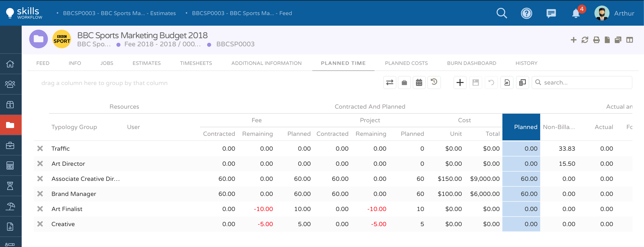
Task: Click the purple folder project icon
Action: (39, 39)
